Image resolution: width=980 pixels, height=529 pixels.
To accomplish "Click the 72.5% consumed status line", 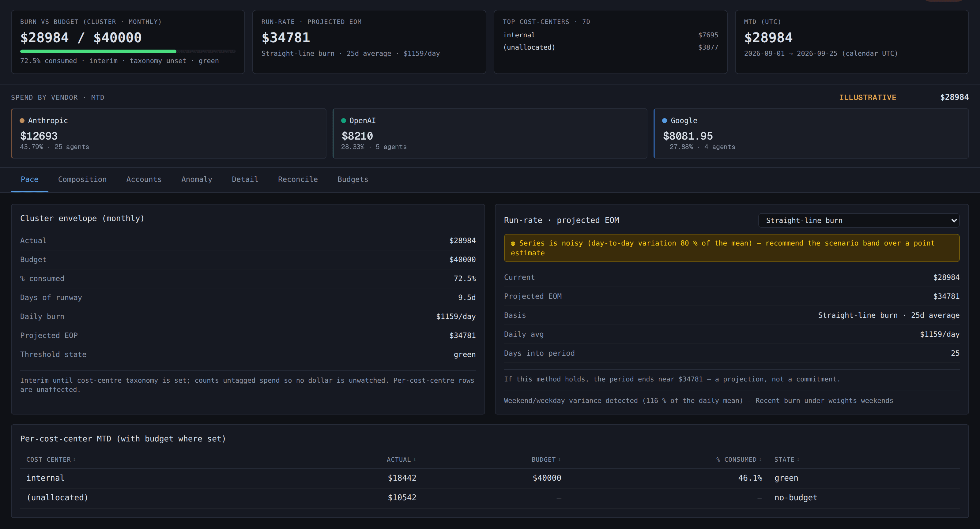I will pyautogui.click(x=119, y=61).
